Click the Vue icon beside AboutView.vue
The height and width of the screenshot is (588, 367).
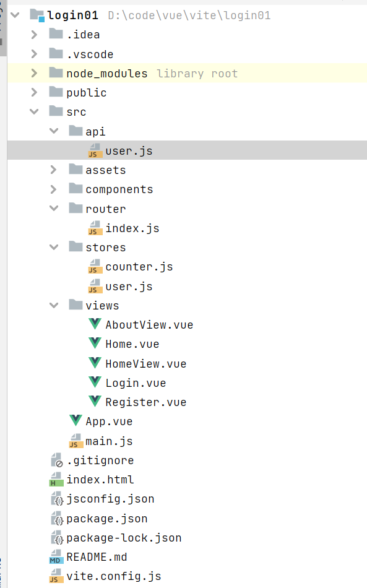click(x=95, y=324)
